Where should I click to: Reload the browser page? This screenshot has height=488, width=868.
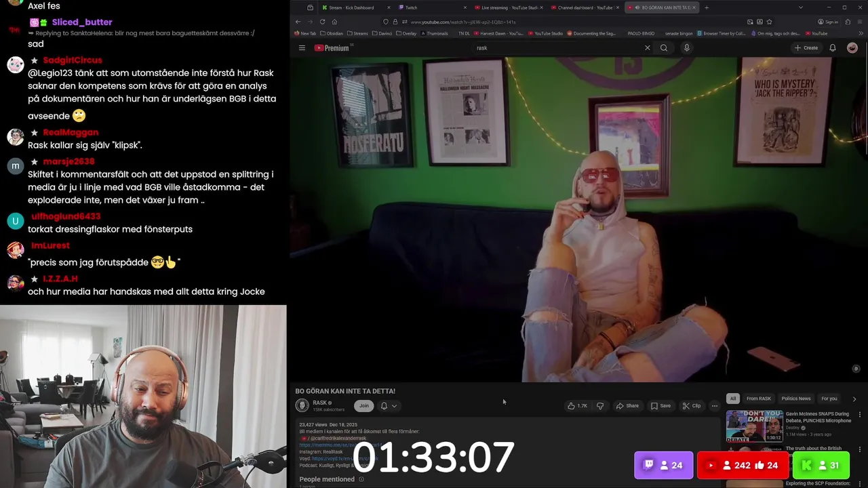[x=322, y=22]
